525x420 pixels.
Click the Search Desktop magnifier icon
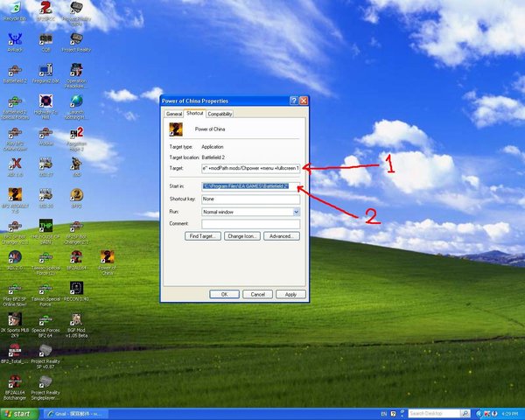coord(465,414)
